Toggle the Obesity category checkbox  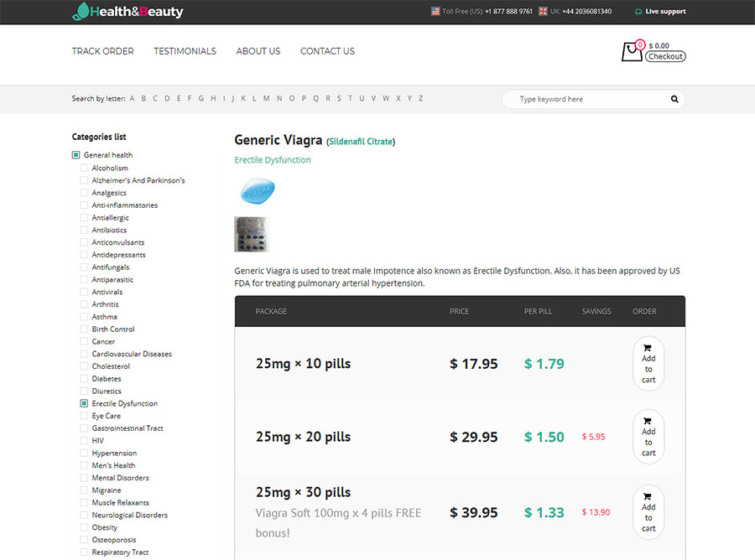(x=84, y=527)
